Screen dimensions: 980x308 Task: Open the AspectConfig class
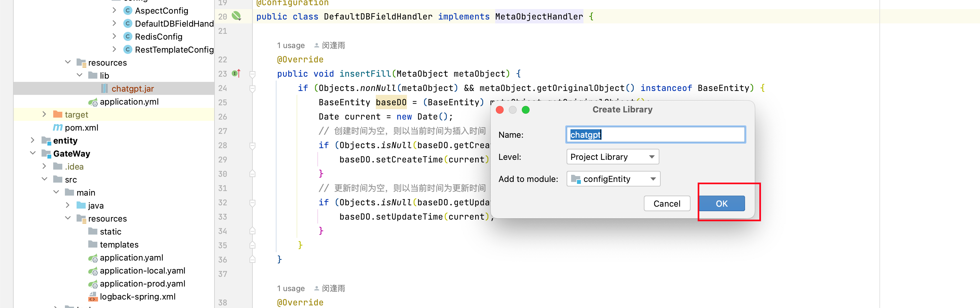[x=161, y=11]
